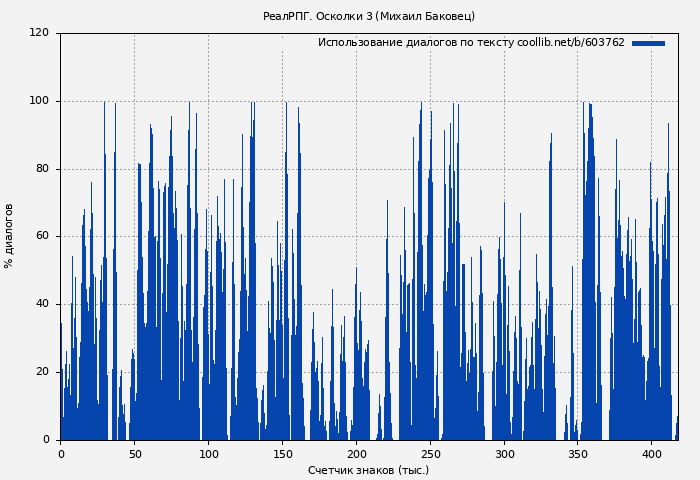The width and height of the screenshot is (700, 480).
Task: Click the 100 tick label on x-axis
Action: click(x=209, y=454)
